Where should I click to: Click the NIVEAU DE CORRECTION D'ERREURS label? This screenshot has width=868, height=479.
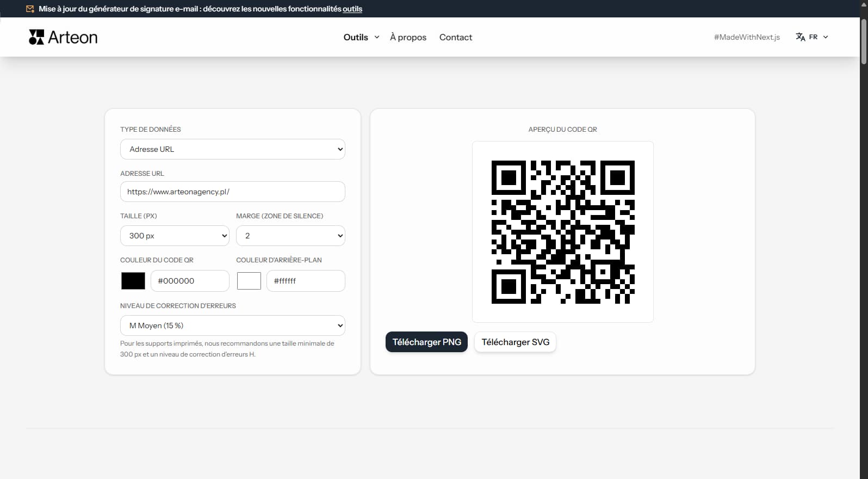[x=178, y=306]
